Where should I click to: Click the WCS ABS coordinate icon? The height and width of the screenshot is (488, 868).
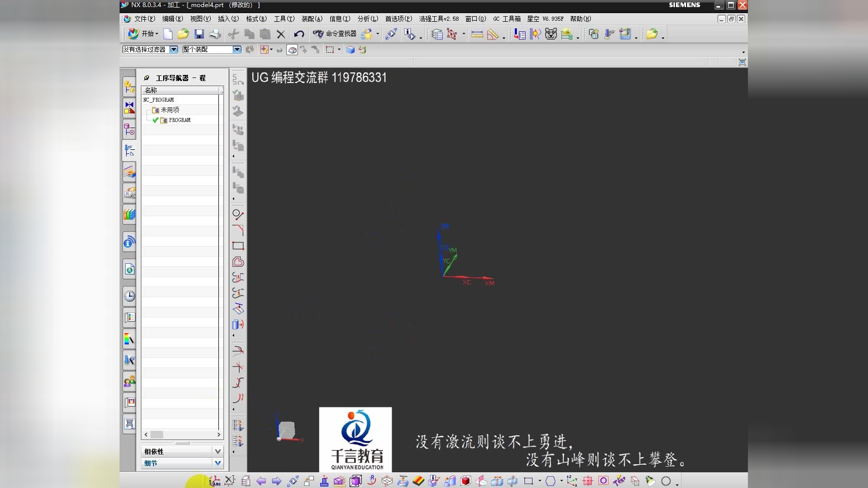click(215, 481)
